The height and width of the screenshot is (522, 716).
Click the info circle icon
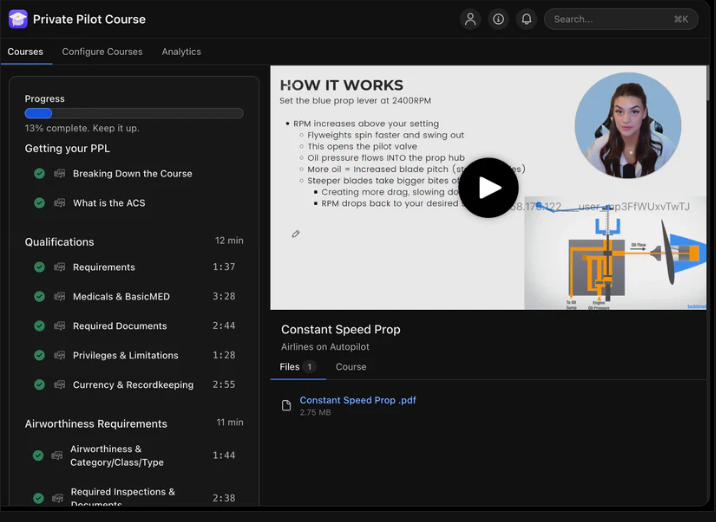coord(498,19)
